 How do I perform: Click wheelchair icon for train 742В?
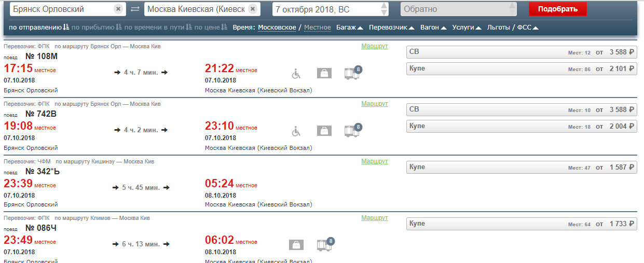pos(296,131)
